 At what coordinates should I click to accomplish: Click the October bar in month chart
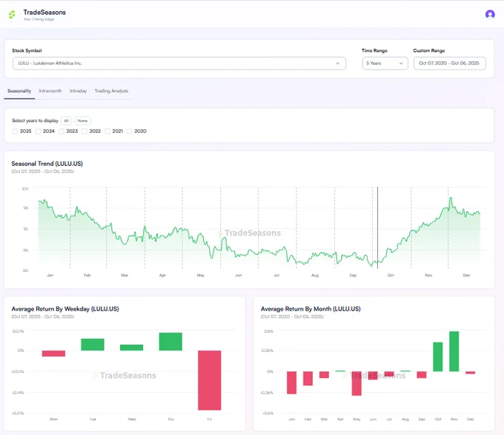(x=438, y=357)
